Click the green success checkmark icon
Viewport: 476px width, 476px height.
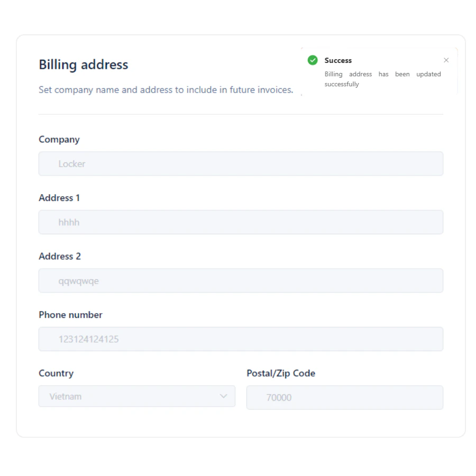[313, 60]
